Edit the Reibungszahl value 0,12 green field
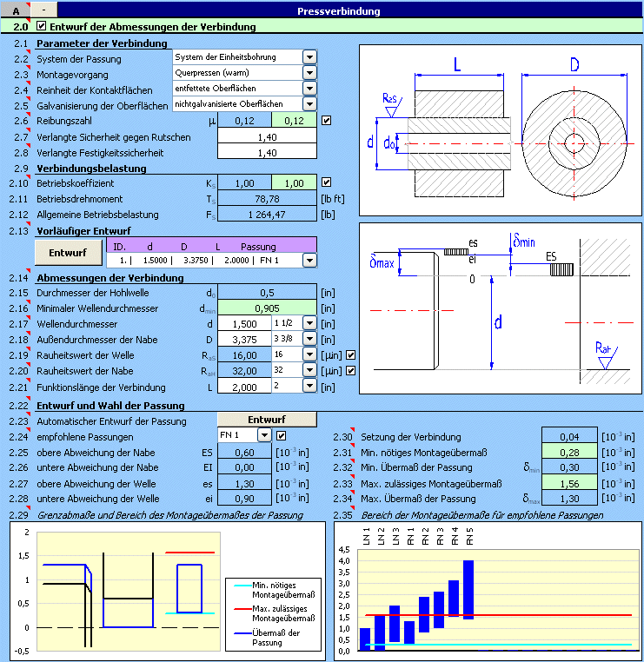 pos(294,121)
